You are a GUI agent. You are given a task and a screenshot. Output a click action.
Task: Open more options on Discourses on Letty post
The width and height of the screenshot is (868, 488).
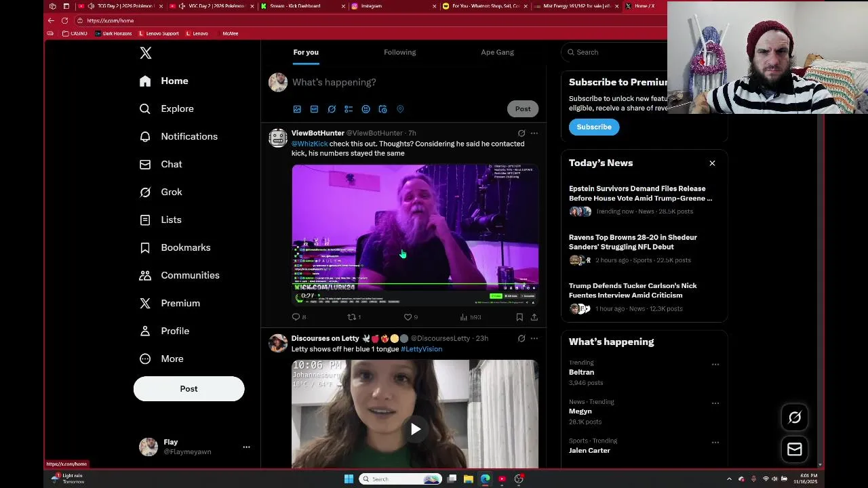[x=534, y=338]
